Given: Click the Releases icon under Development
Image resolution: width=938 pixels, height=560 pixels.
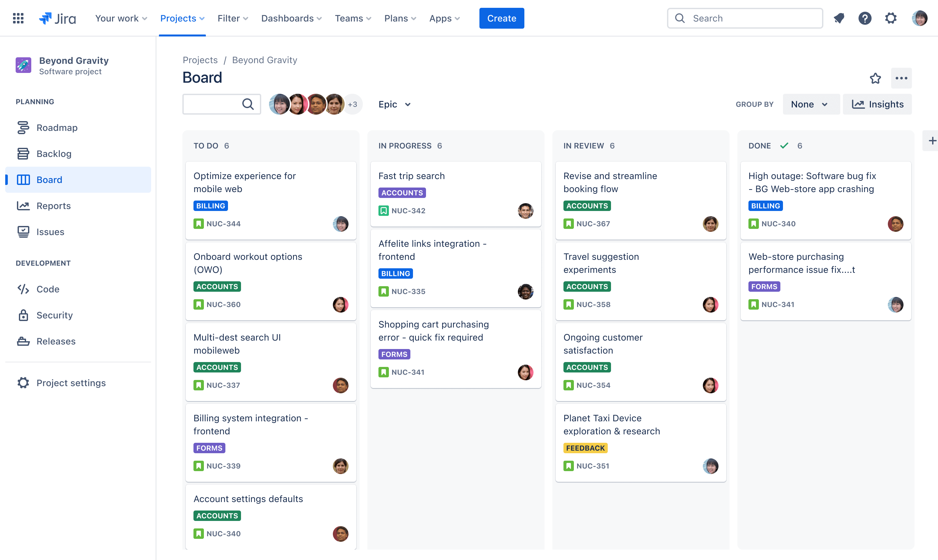Looking at the screenshot, I should [23, 341].
